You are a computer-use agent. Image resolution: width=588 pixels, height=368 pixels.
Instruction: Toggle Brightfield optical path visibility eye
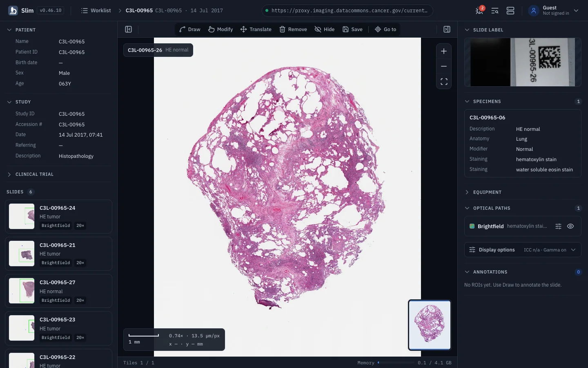click(570, 226)
